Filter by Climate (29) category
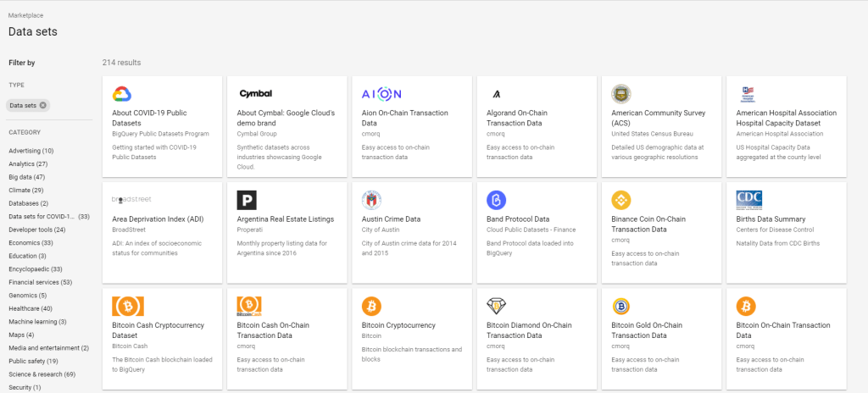 (26, 191)
